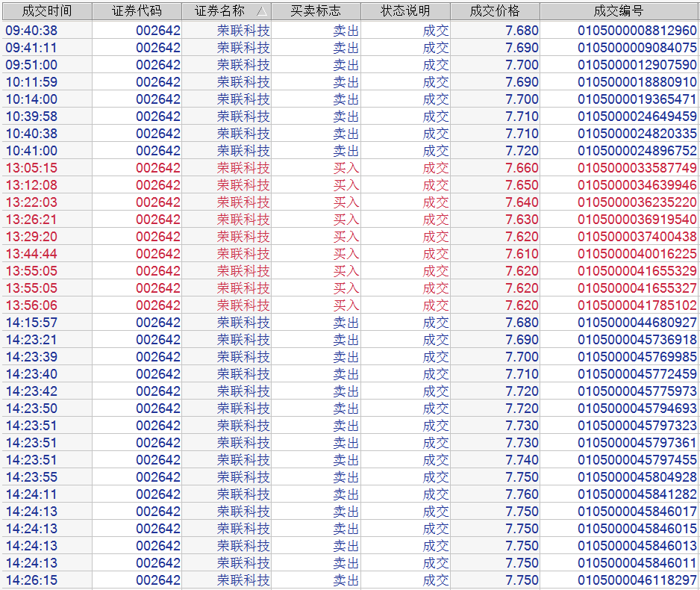
Task: Select trade time 10:40:38
Action: [x=31, y=134]
